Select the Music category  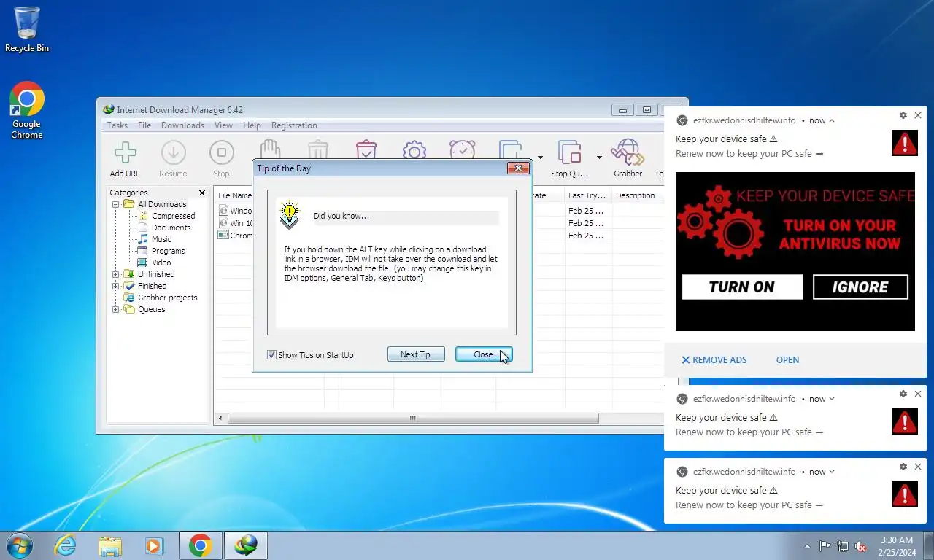pos(161,239)
